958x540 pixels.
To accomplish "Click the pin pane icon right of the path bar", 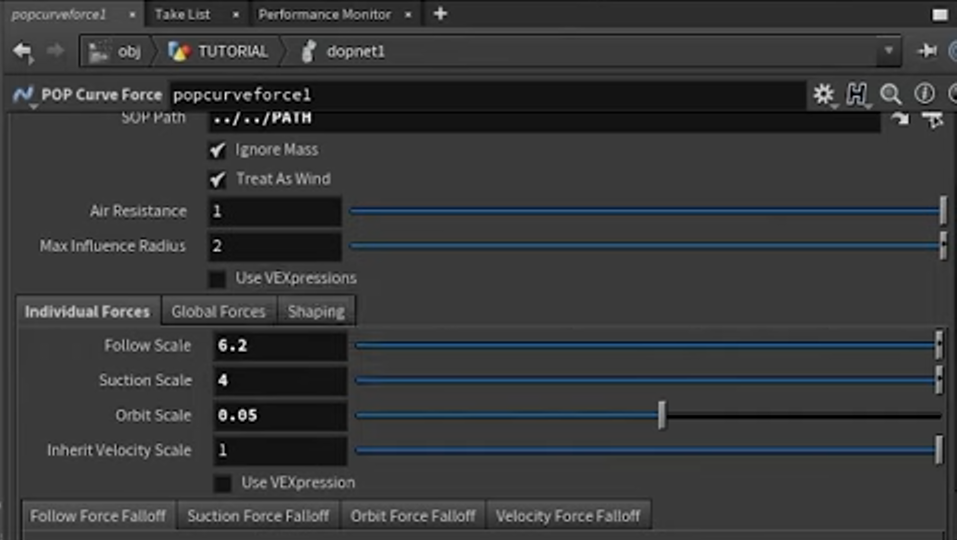I will [927, 51].
